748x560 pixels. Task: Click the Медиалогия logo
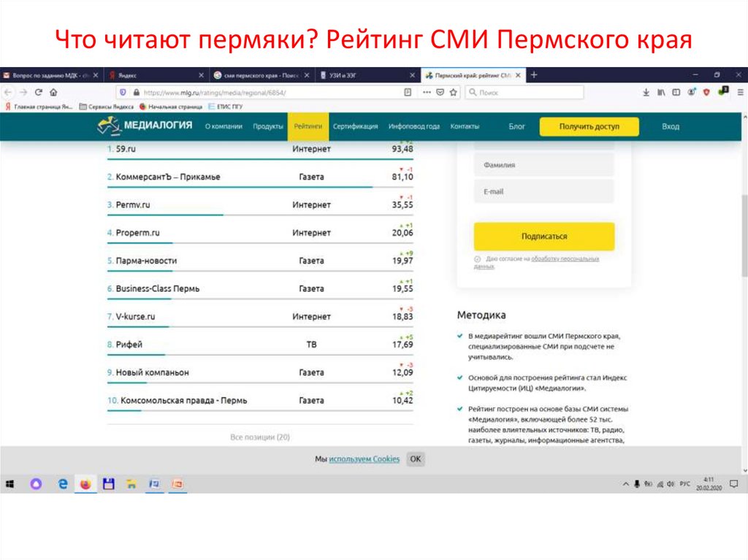145,126
